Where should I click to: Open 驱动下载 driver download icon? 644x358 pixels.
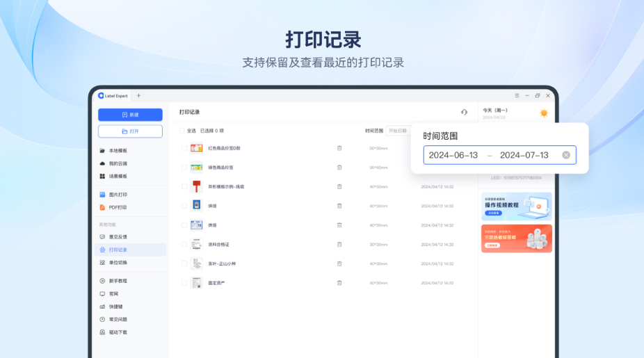click(102, 332)
